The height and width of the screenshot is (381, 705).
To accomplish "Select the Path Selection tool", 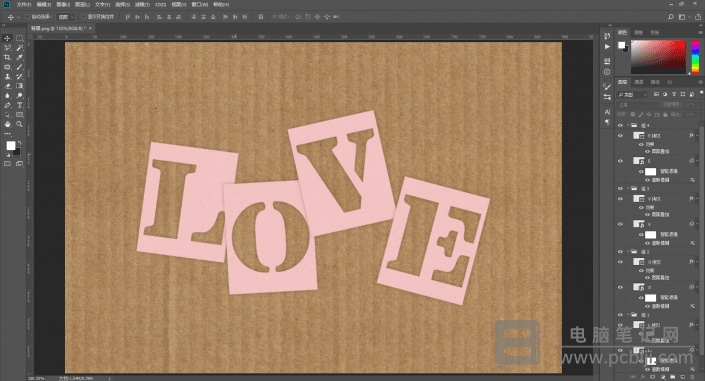I will 7,115.
